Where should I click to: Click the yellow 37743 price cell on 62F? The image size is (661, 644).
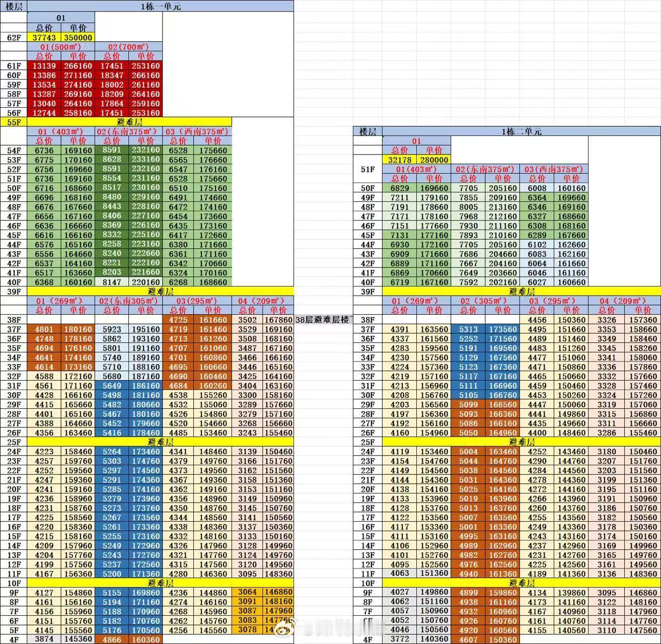pyautogui.click(x=44, y=37)
